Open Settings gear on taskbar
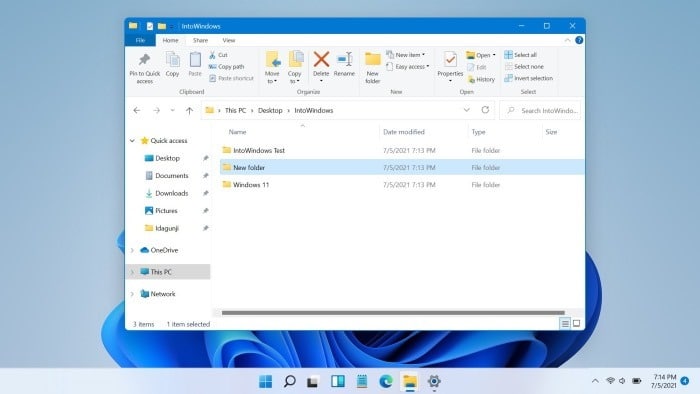Image resolution: width=700 pixels, height=394 pixels. [x=434, y=381]
